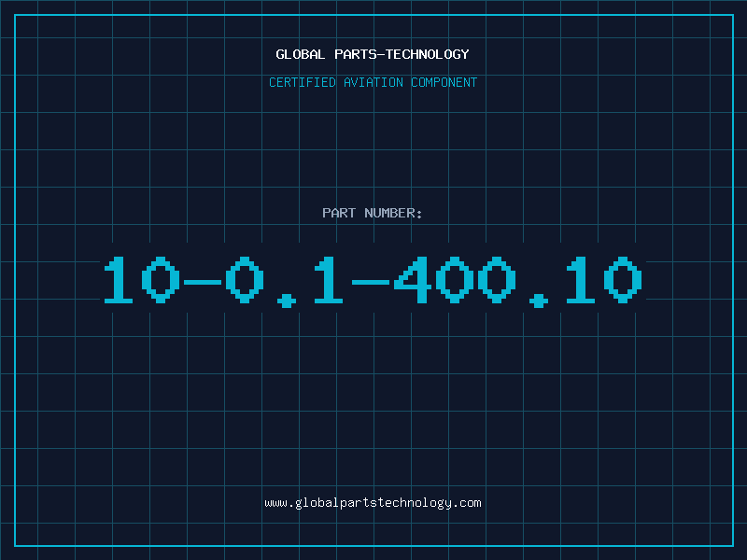Select the CERTIFIED AVIATION COMPONENT subtitle

click(x=373, y=82)
